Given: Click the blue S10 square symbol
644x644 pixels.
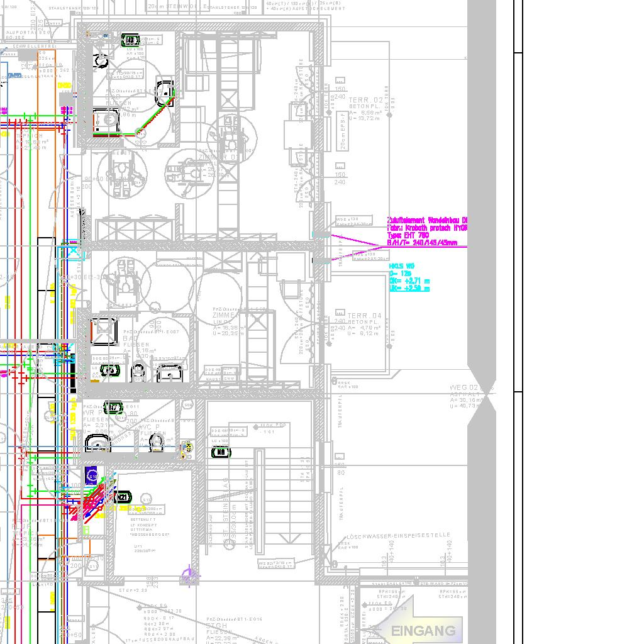Looking at the screenshot, I should [x=92, y=475].
